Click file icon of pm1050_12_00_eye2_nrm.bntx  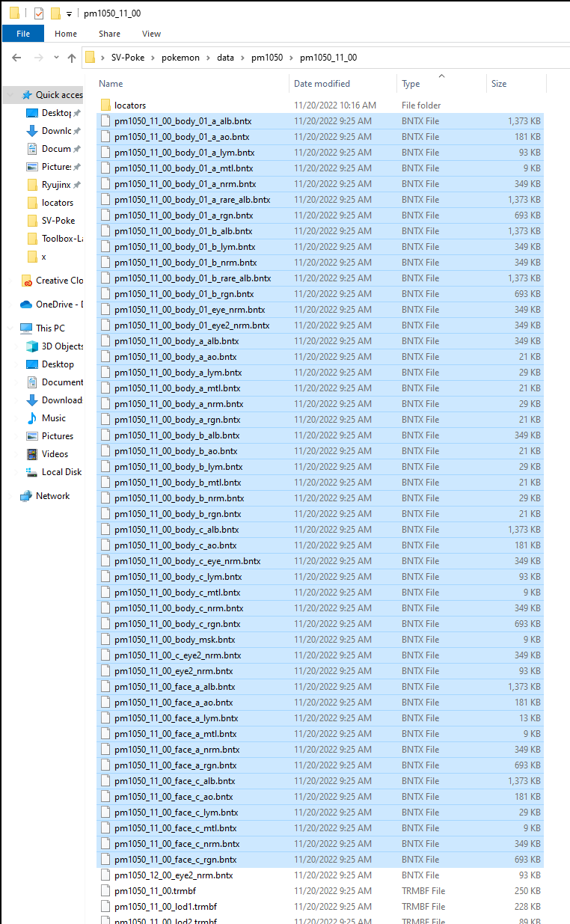point(105,875)
